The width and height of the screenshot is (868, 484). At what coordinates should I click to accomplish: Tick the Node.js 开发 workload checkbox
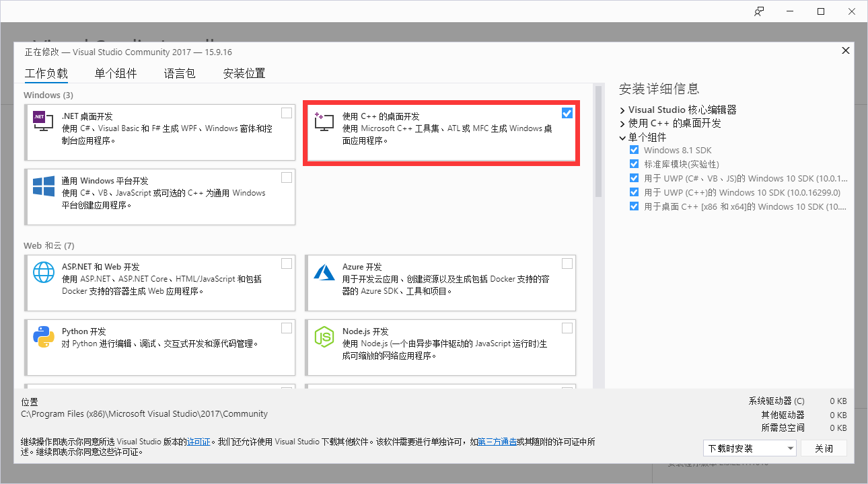567,328
